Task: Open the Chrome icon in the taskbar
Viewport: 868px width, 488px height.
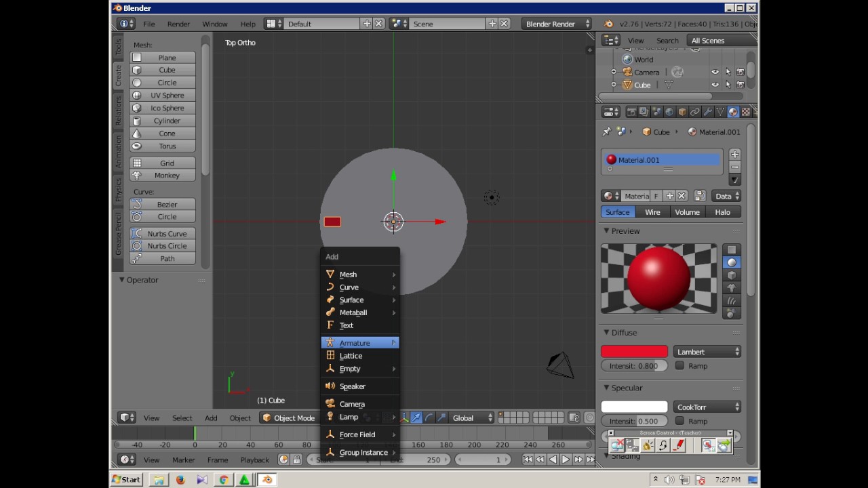Action: (x=223, y=480)
